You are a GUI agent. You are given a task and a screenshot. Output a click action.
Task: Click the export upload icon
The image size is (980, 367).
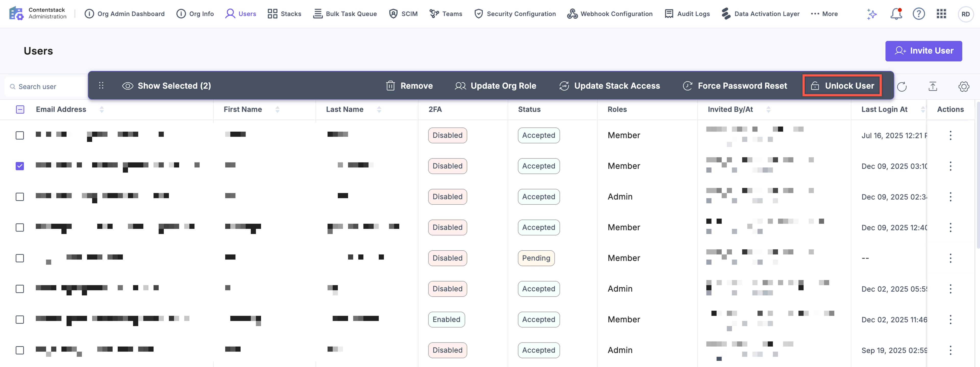933,87
